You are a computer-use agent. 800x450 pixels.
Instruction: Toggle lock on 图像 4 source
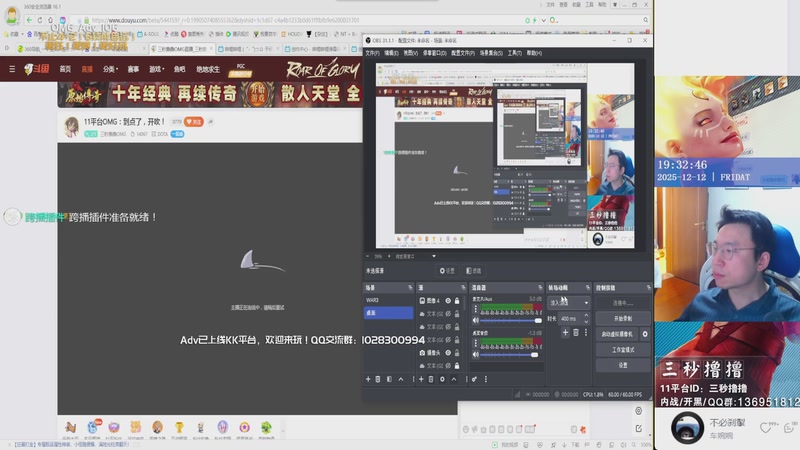tap(457, 301)
